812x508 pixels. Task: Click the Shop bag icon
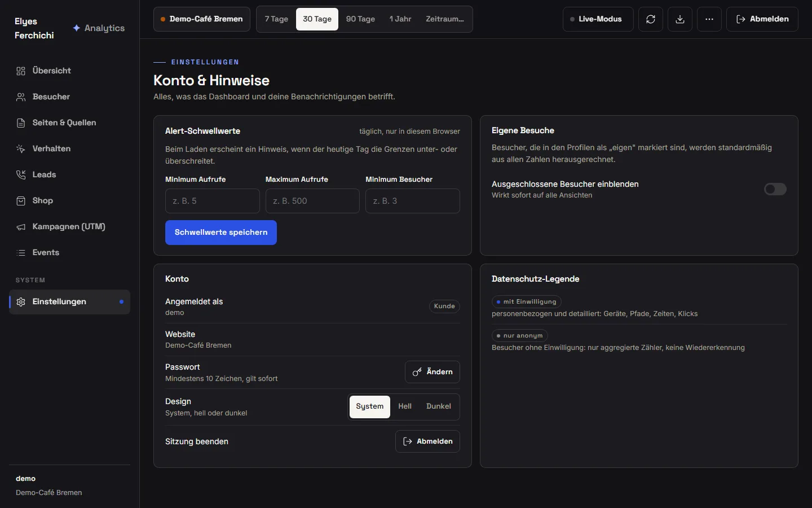[x=21, y=201]
